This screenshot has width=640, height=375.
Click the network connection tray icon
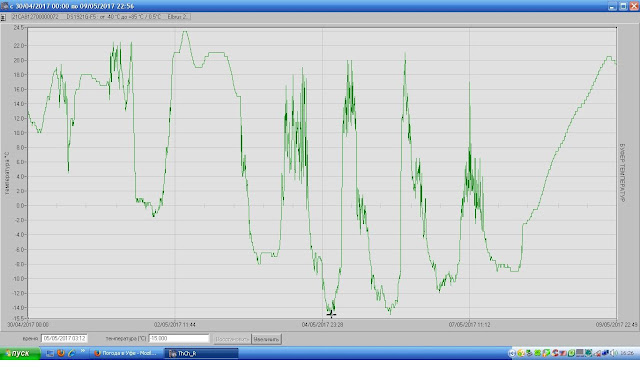click(x=605, y=353)
